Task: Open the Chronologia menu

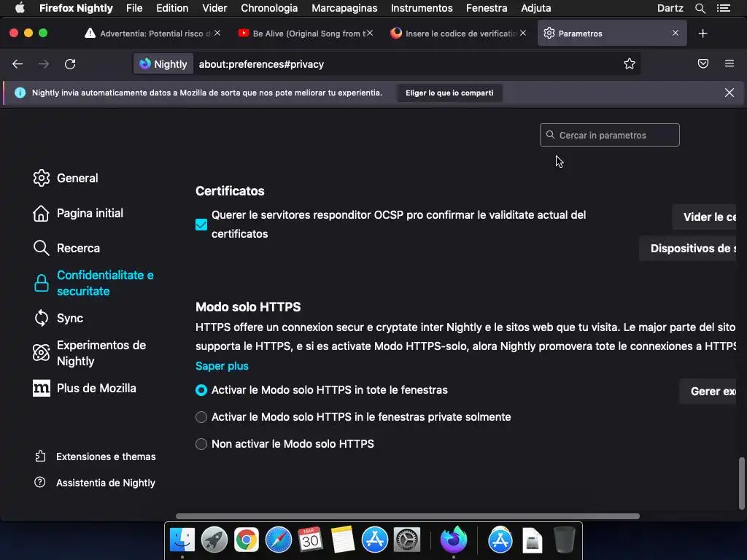Action: tap(269, 8)
